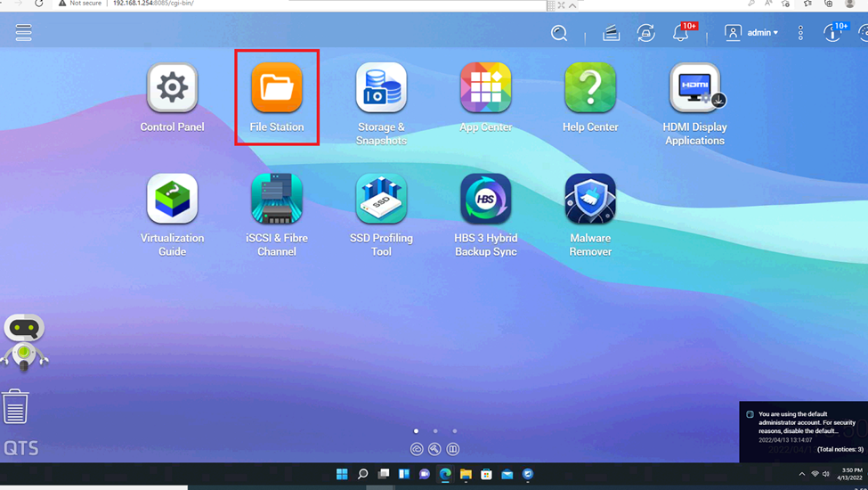868x490 pixels.
Task: Open Microsoft Edge on taskbar
Action: point(445,474)
